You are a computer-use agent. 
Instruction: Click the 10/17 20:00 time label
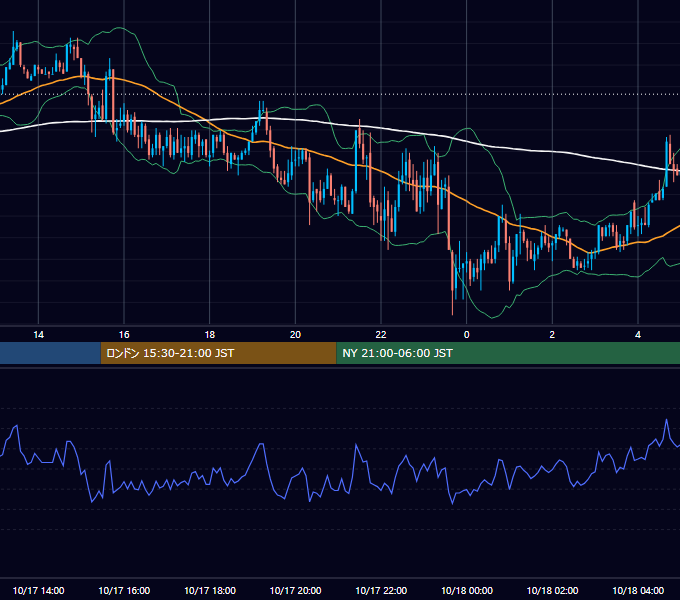295,590
